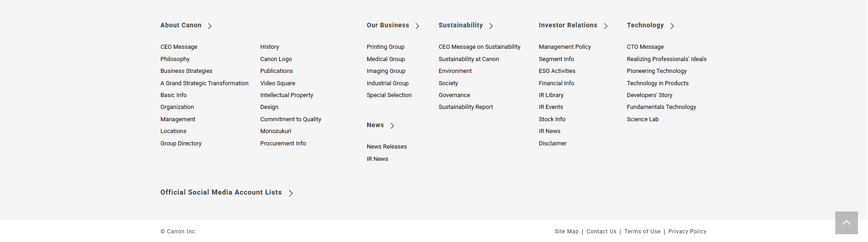Visit the Sustainability Report page

point(466,107)
